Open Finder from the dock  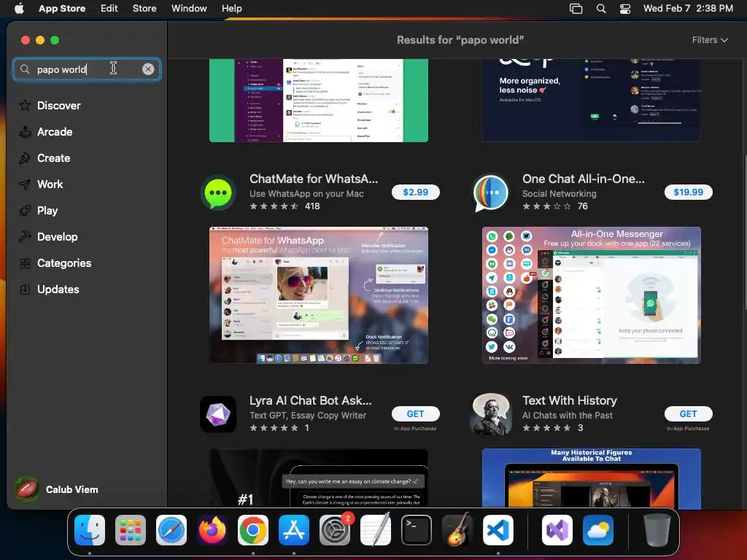point(90,530)
